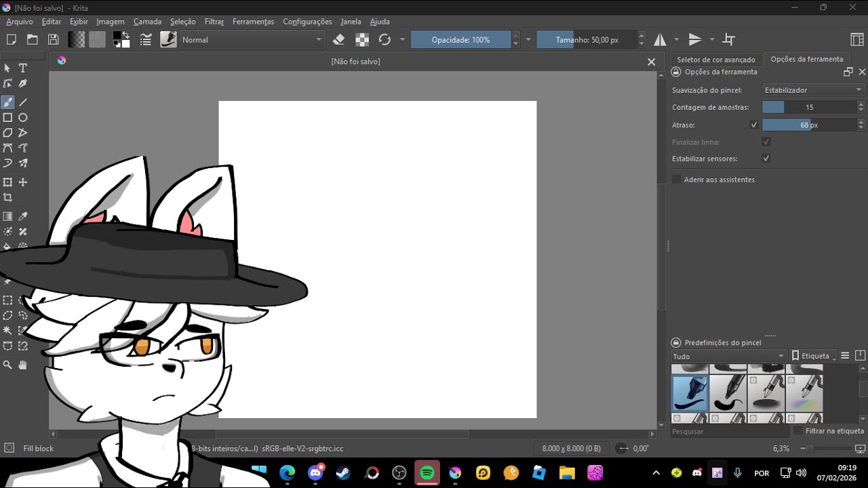Viewport: 868px width, 488px height.
Task: Toggle horizontal mirror tool
Action: tap(660, 40)
